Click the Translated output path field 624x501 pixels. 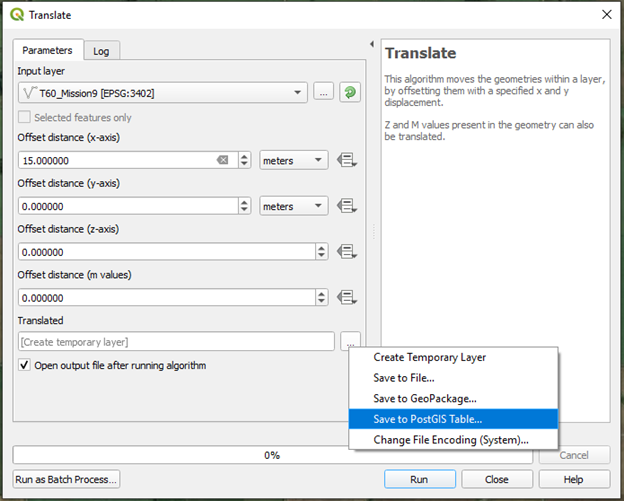(x=176, y=341)
